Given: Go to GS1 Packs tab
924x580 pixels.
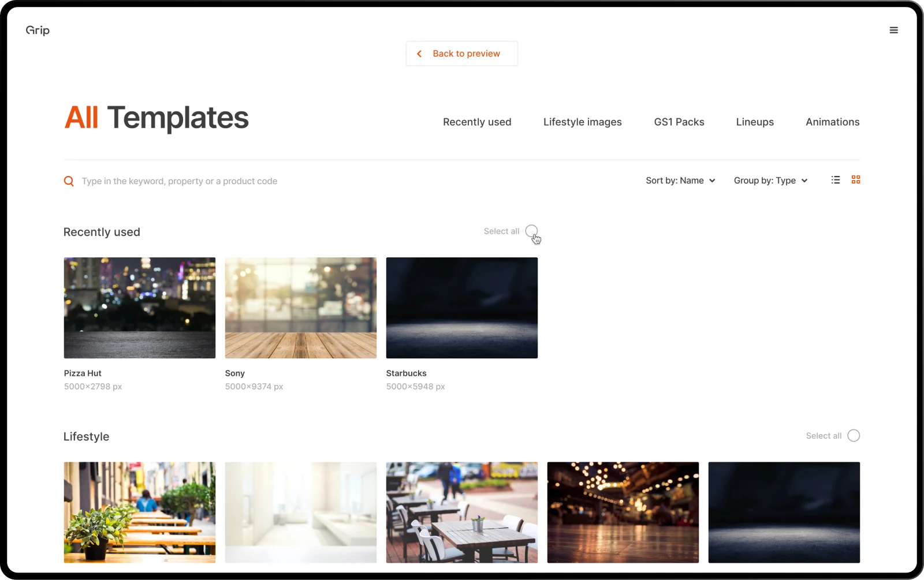Looking at the screenshot, I should pos(679,122).
